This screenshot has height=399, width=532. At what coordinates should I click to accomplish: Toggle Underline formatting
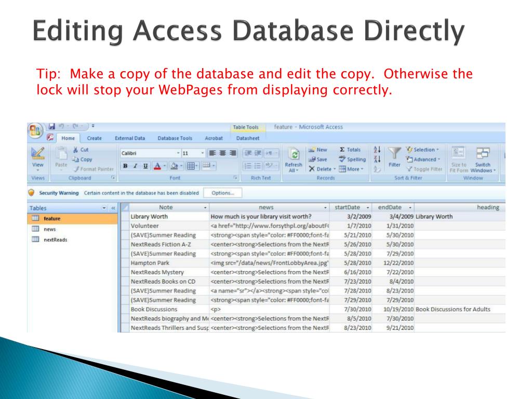point(145,166)
